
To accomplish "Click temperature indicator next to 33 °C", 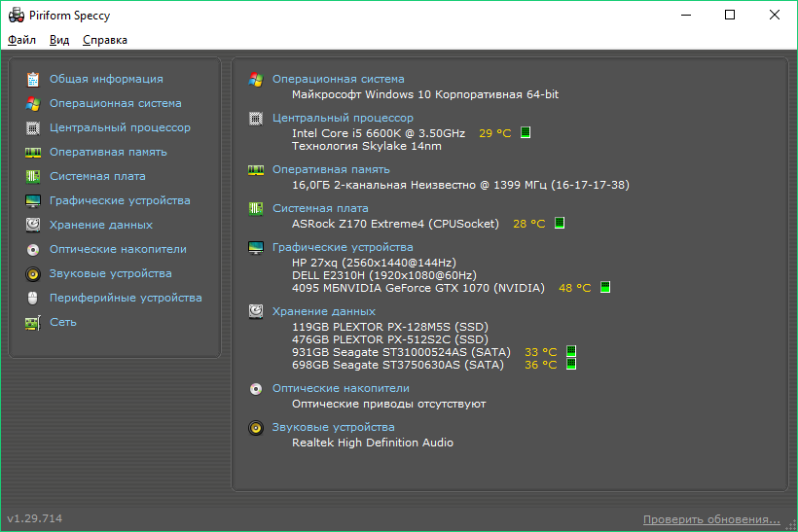I will 571,351.
